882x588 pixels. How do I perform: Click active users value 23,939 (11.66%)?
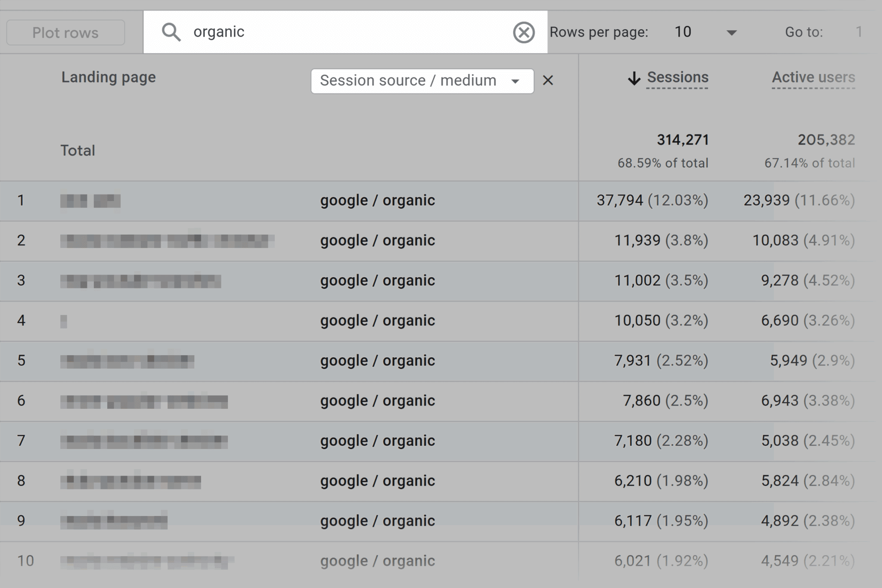click(x=799, y=201)
